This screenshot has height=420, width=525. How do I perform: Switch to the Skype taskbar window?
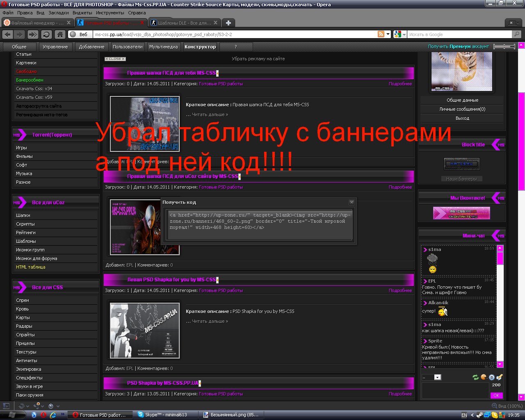point(166,415)
